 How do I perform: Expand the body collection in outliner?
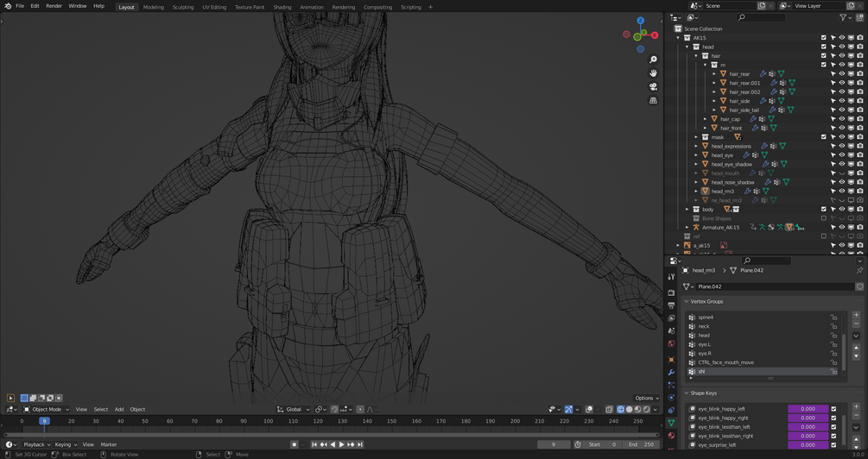point(687,209)
